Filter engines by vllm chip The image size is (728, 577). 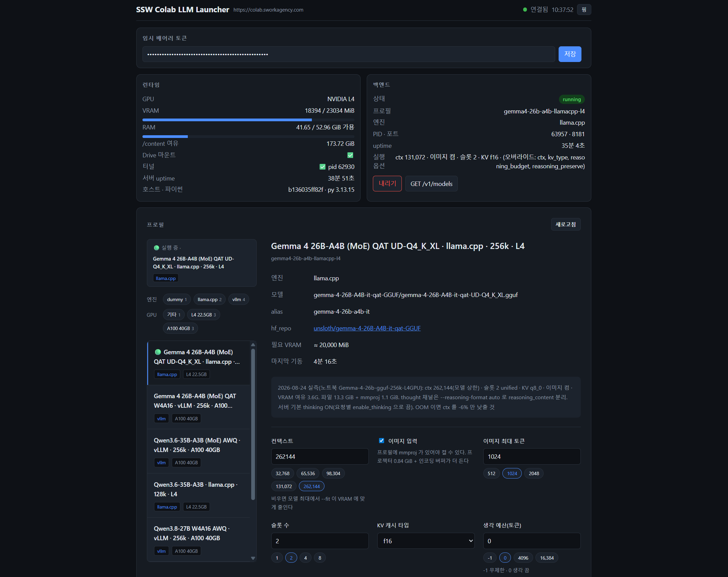click(239, 299)
